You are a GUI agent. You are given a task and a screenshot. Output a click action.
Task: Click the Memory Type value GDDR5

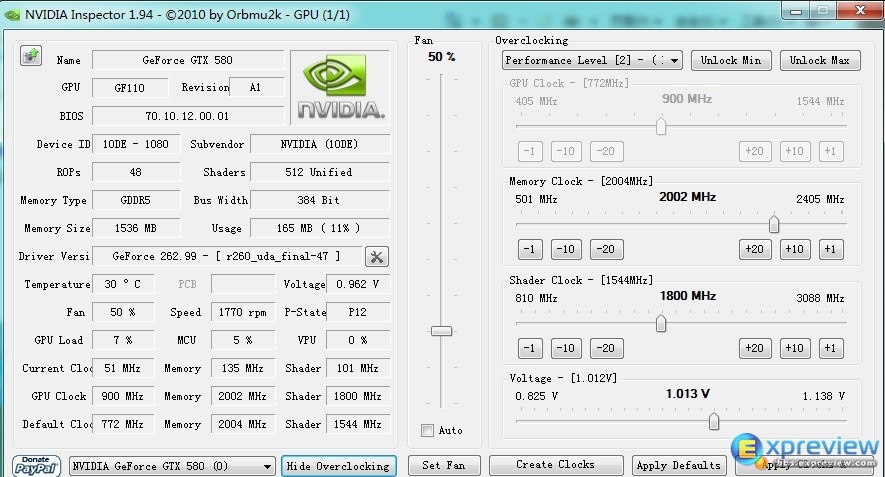[136, 200]
